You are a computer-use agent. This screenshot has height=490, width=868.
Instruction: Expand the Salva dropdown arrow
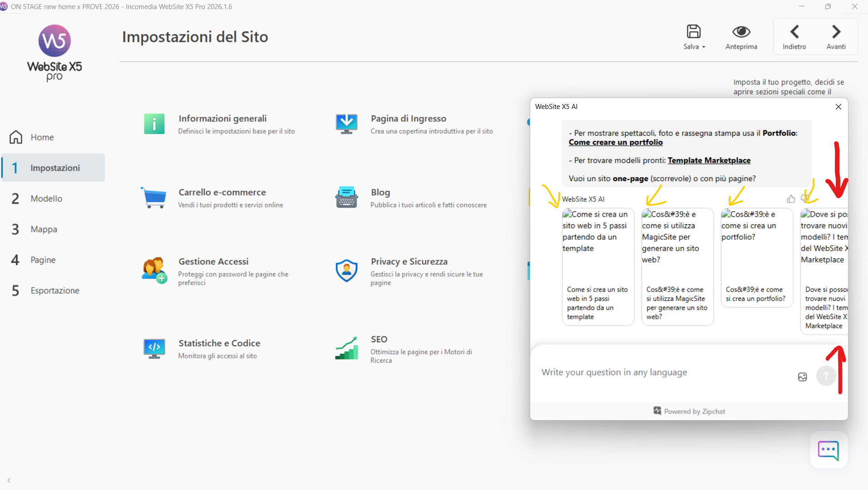coord(704,47)
